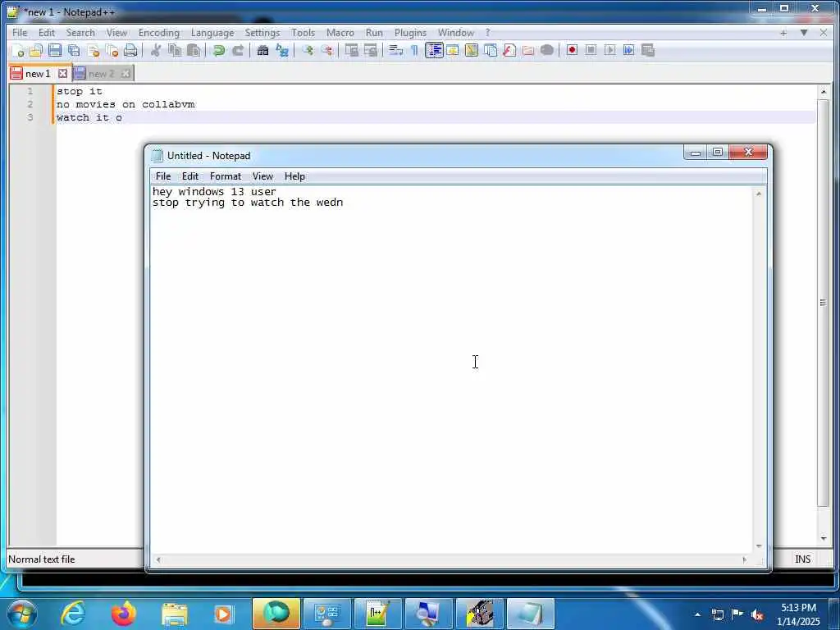
Task: Open the Edit menu in Notepad window
Action: tap(190, 176)
